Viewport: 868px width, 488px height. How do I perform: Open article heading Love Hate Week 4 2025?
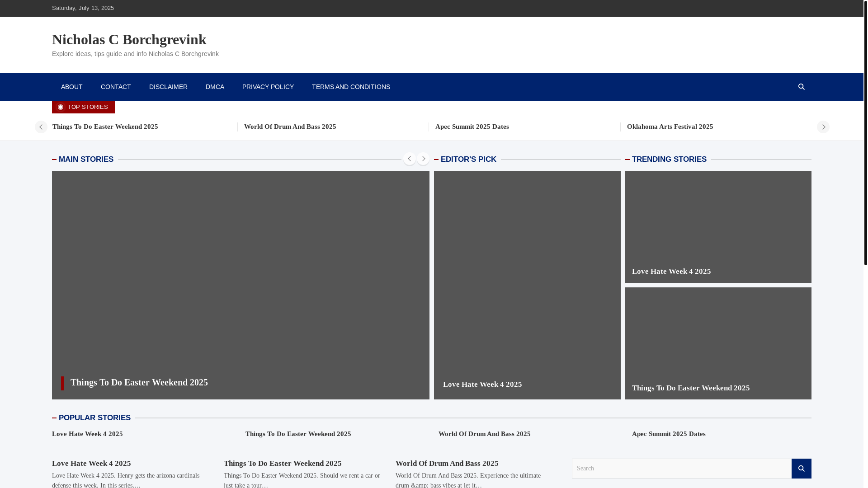click(x=91, y=464)
